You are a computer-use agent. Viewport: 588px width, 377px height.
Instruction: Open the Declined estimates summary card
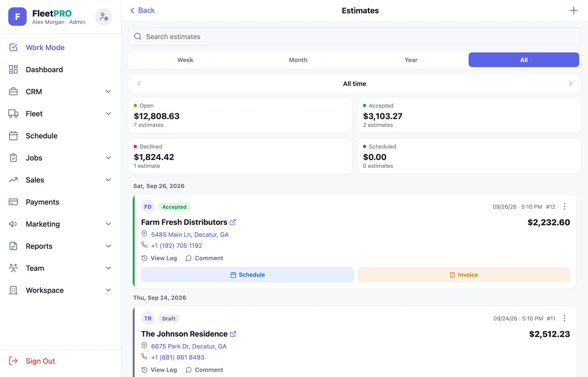click(240, 156)
